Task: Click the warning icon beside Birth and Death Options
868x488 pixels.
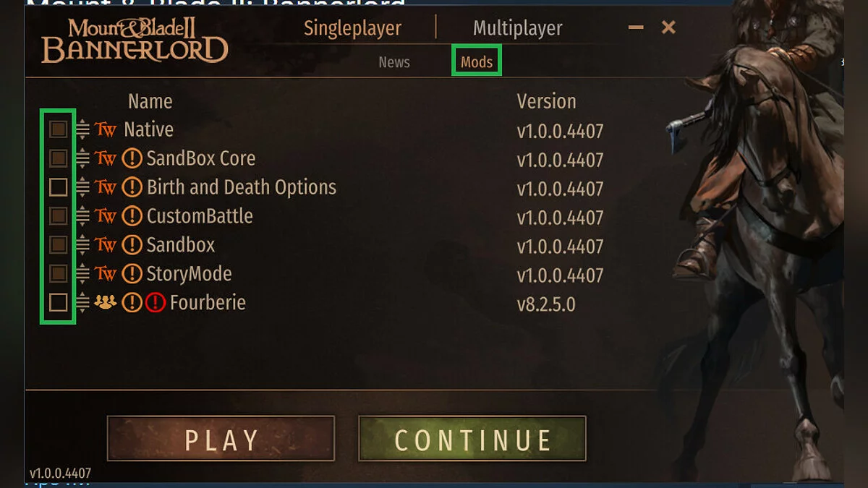Action: 132,187
